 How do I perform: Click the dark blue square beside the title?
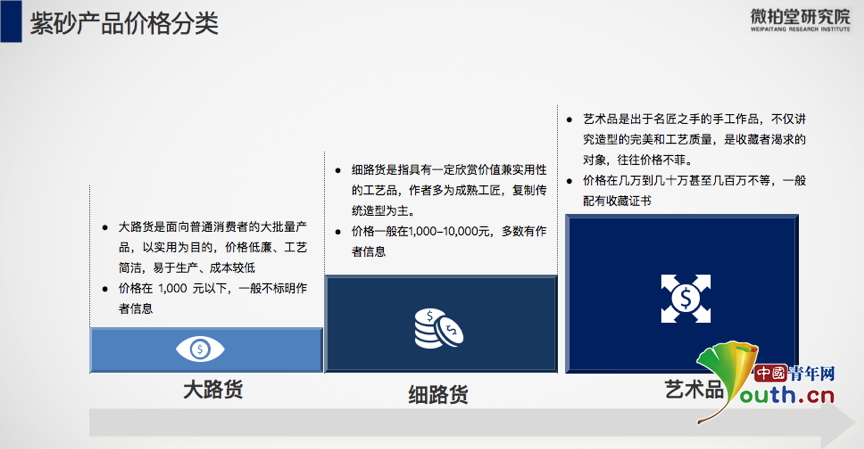click(11, 21)
